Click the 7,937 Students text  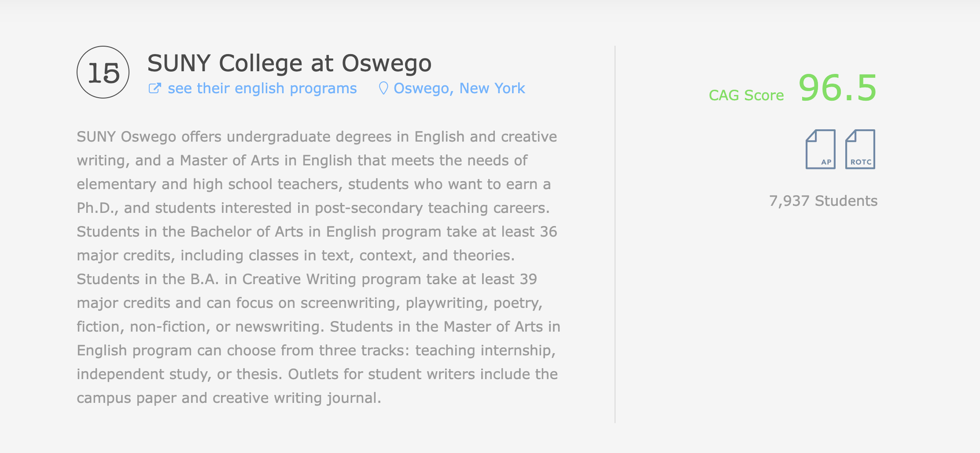click(x=823, y=201)
